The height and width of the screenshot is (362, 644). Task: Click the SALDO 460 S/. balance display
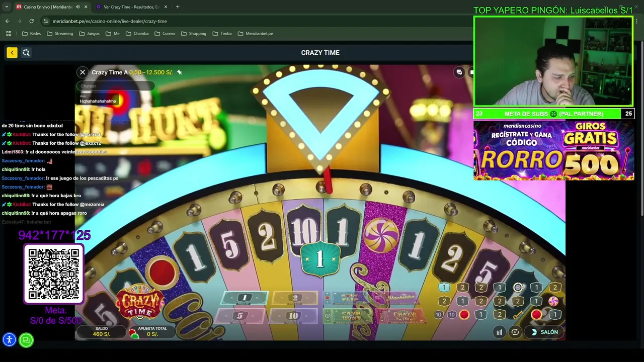point(101,331)
